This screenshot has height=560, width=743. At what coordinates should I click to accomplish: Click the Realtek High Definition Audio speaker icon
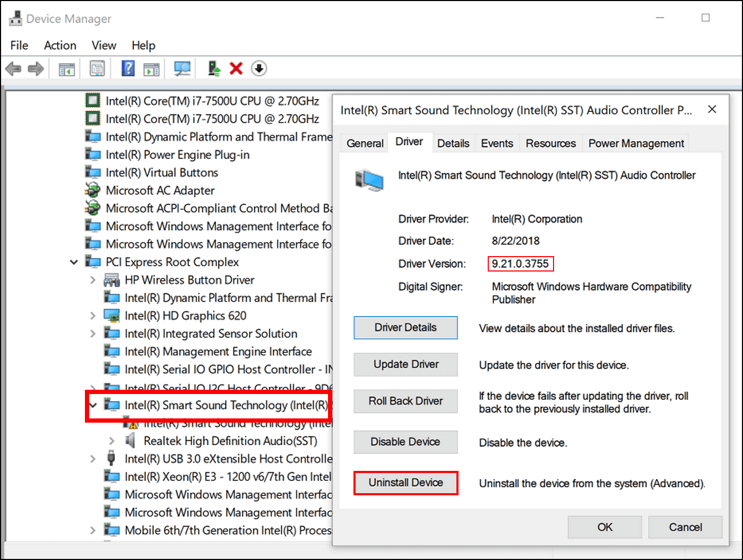pyautogui.click(x=130, y=441)
